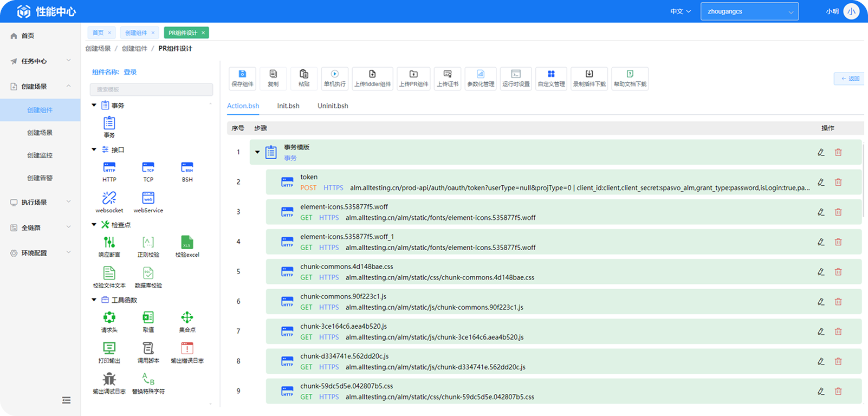Edit the 事务模版 step
Screen dimensions: 868x416
point(821,153)
